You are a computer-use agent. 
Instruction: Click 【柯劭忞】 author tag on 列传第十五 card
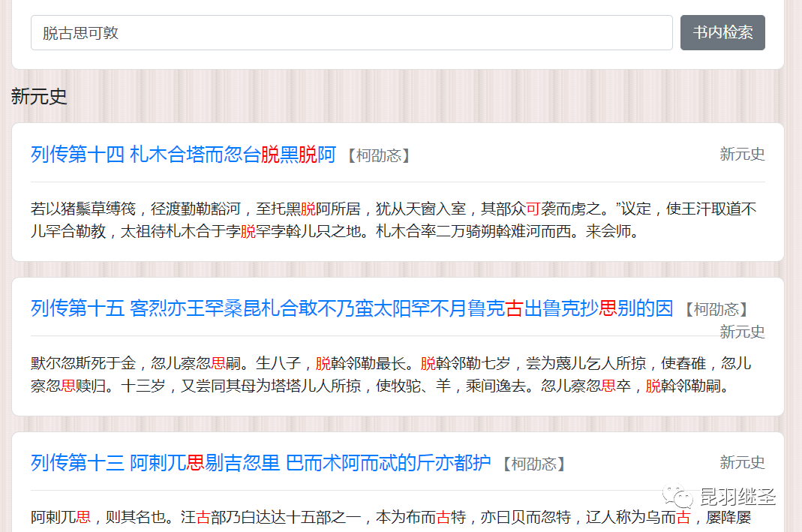pyautogui.click(x=716, y=309)
